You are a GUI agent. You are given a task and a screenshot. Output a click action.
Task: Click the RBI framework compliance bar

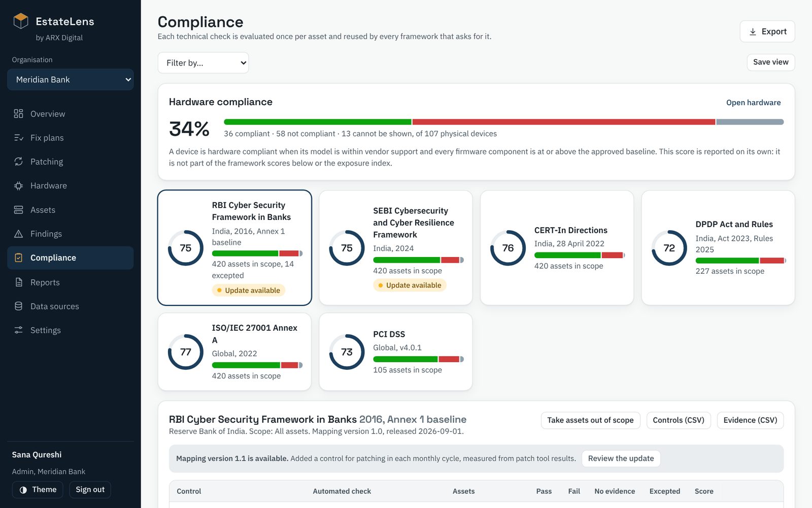pos(257,253)
